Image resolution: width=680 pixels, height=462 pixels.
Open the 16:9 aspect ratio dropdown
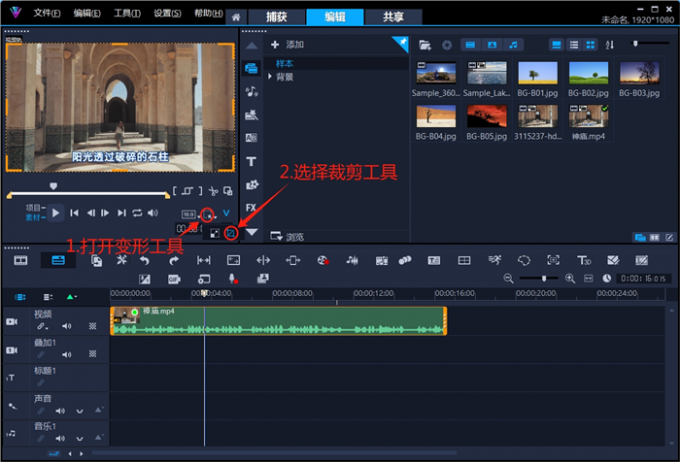coord(190,214)
